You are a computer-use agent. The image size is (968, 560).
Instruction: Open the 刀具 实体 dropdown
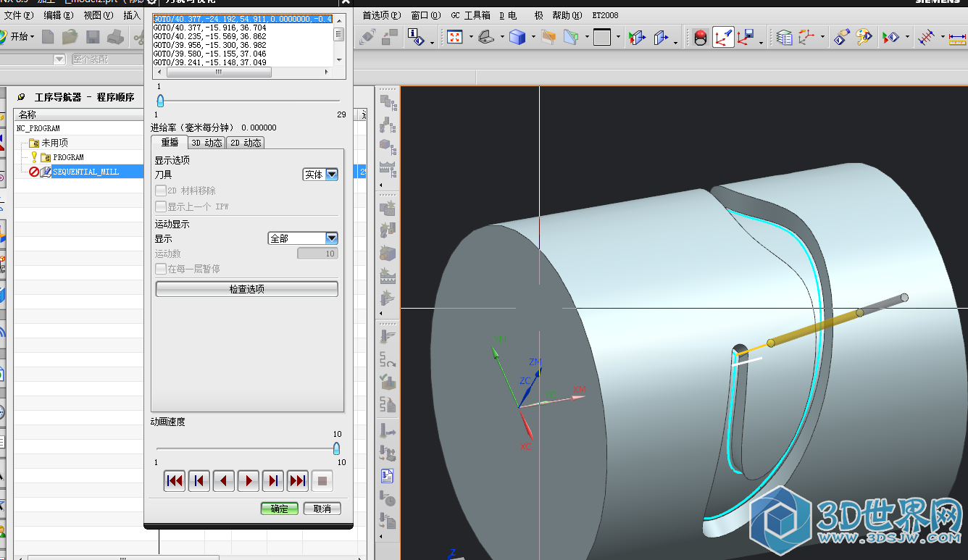(x=320, y=175)
